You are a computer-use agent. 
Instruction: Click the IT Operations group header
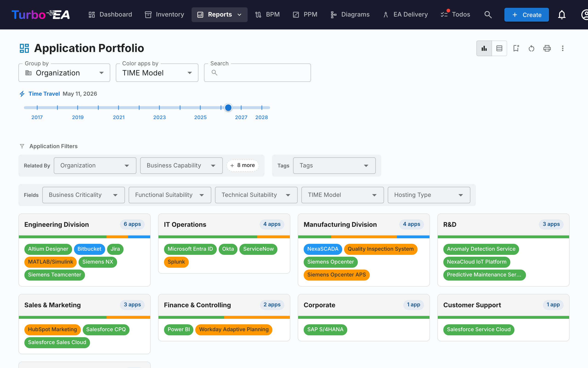click(x=224, y=224)
